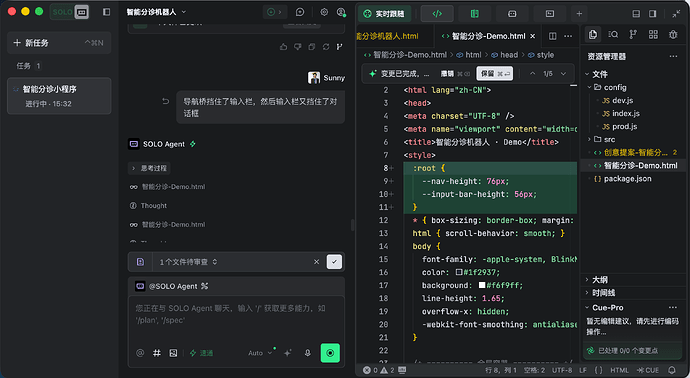Open chat history speech bubble icon
This screenshot has height=378, width=690.
[x=300, y=12]
